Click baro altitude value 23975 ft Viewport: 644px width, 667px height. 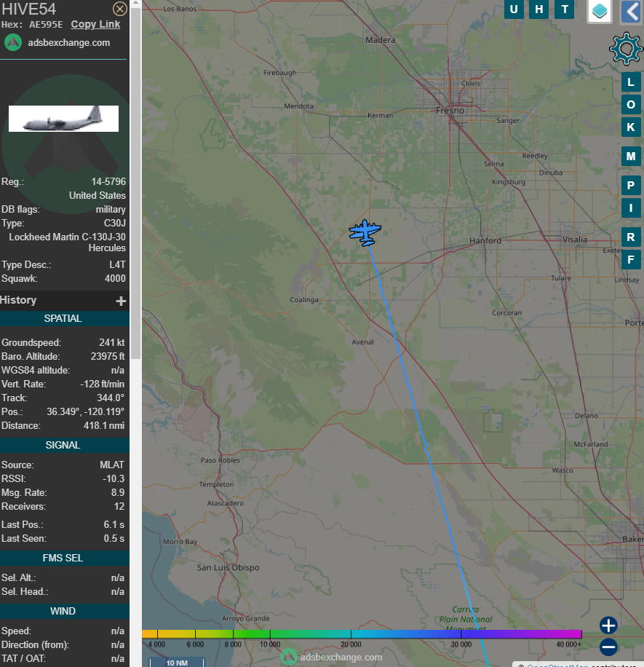[108, 357]
